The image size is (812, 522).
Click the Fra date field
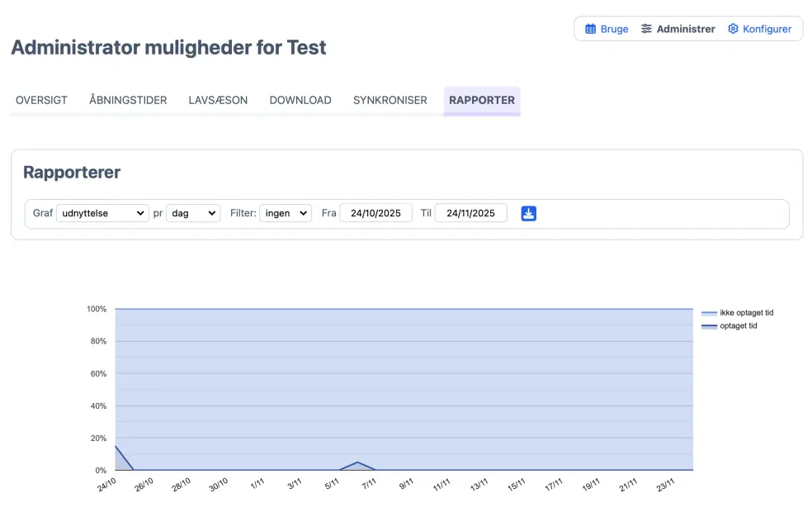tap(375, 213)
